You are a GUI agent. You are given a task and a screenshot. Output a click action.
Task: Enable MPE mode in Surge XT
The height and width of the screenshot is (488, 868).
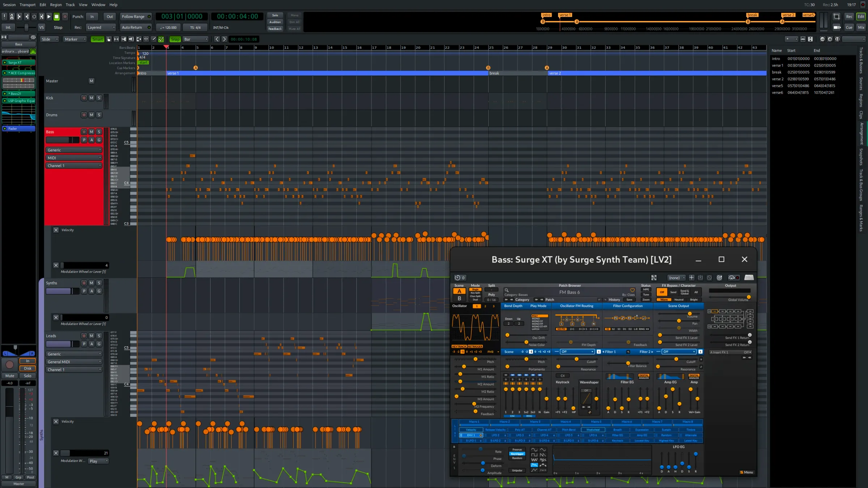coord(646,290)
